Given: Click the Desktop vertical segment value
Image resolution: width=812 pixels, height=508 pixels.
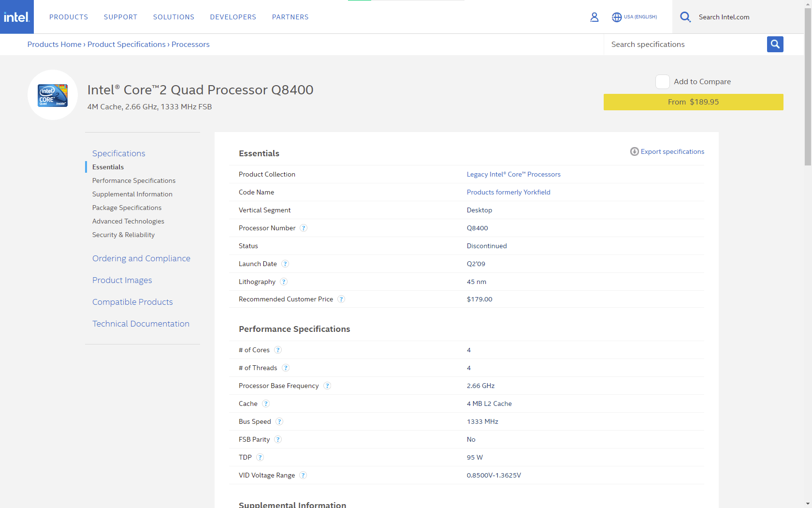Looking at the screenshot, I should click(479, 210).
